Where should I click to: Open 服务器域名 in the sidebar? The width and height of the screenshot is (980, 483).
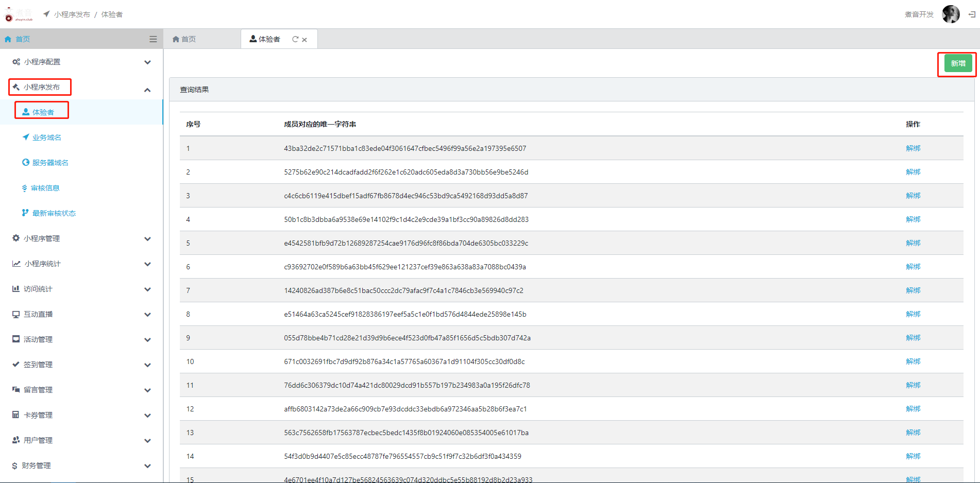pos(50,163)
